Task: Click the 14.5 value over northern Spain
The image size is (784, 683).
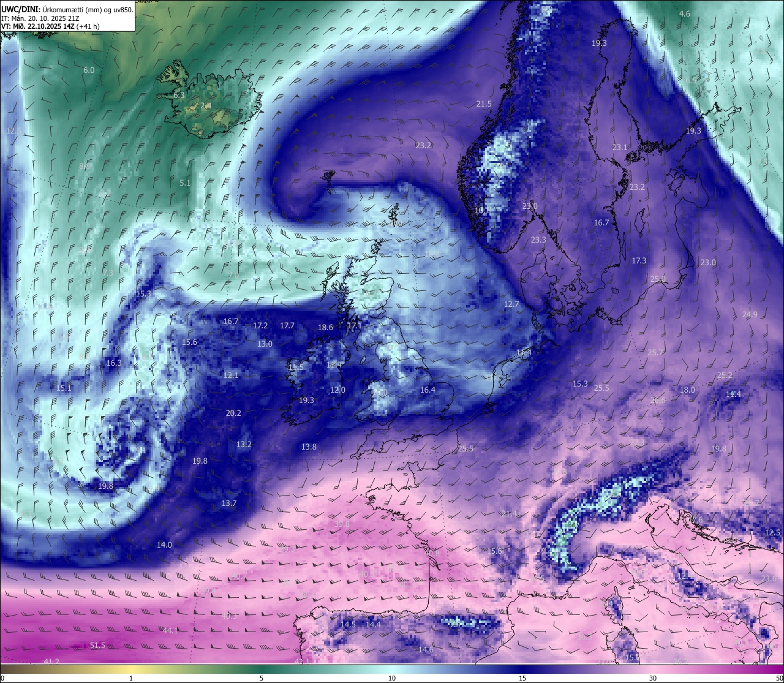Action: (348, 625)
